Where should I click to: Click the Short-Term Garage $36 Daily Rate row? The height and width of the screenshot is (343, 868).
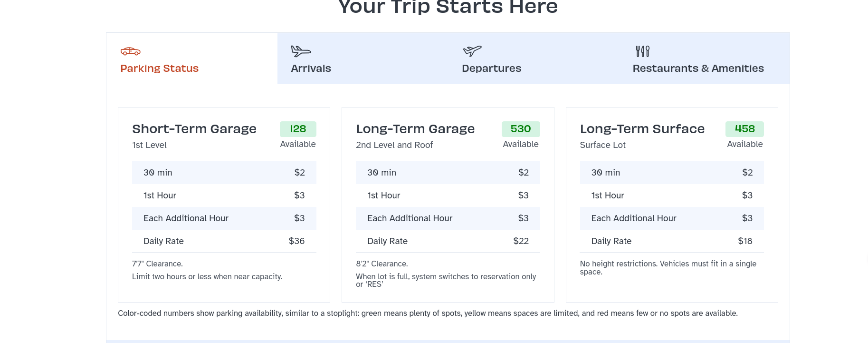click(224, 241)
